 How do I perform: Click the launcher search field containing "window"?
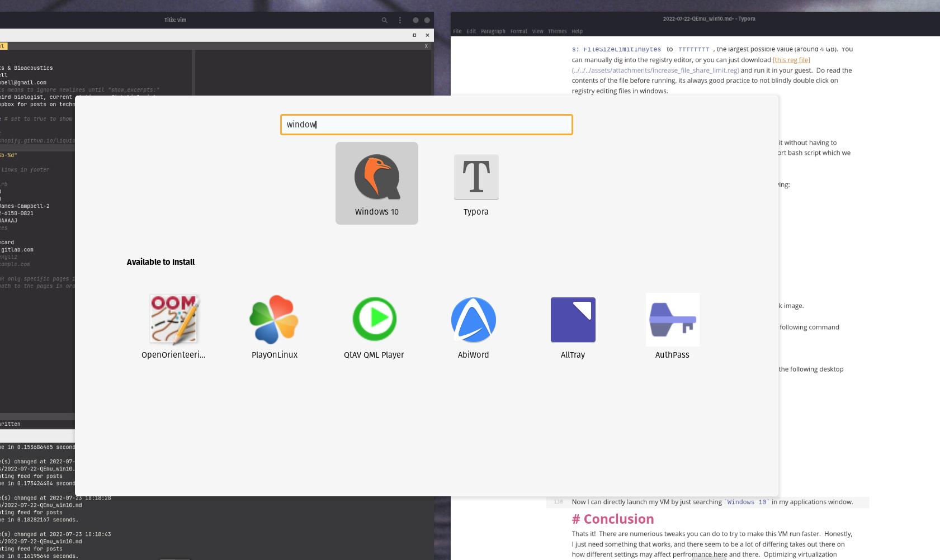(x=426, y=125)
